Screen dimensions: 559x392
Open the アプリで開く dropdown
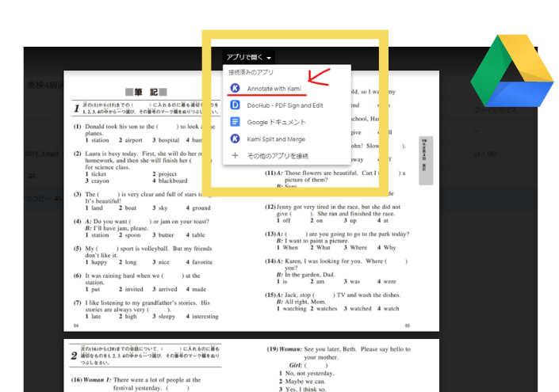248,57
